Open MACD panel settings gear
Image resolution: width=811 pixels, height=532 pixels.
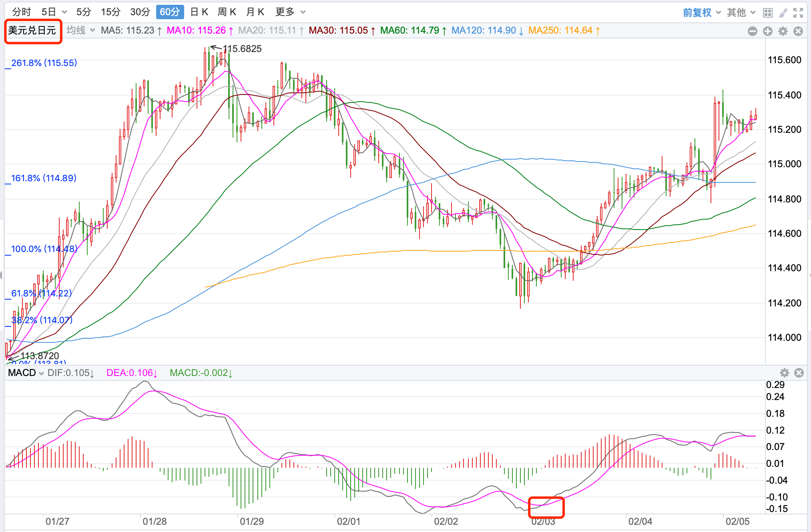pyautogui.click(x=785, y=373)
